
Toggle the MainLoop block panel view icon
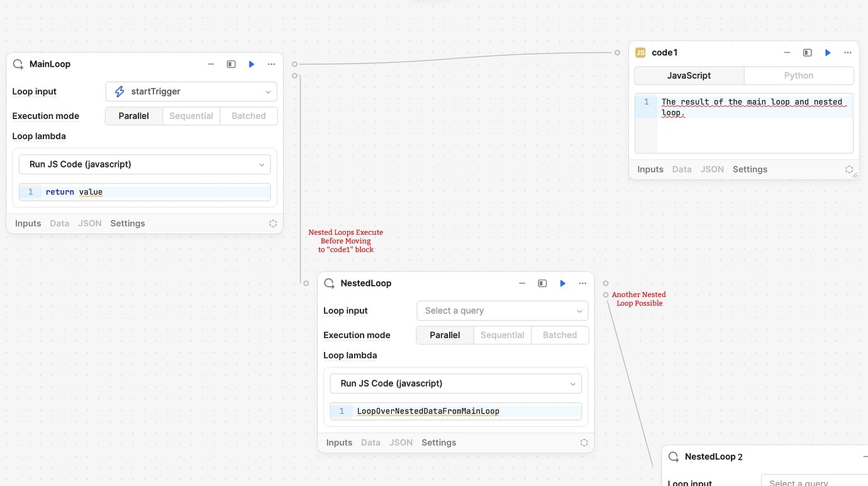pyautogui.click(x=231, y=64)
